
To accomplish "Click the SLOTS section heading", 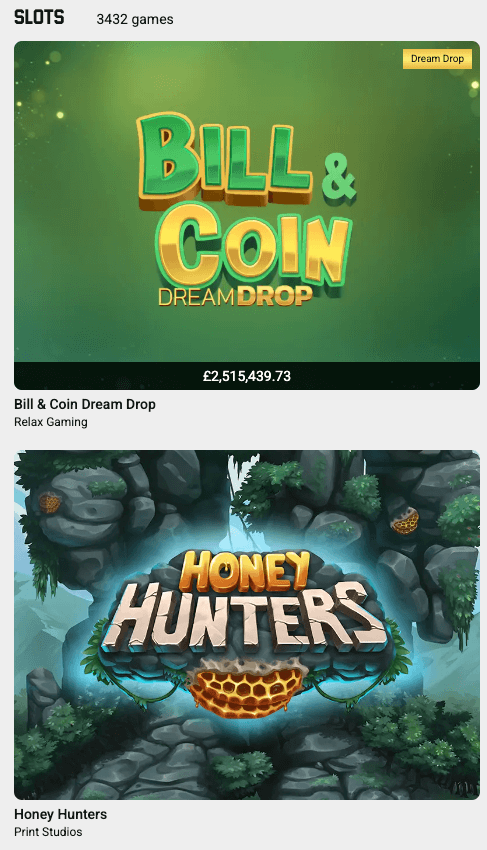I will point(39,18).
